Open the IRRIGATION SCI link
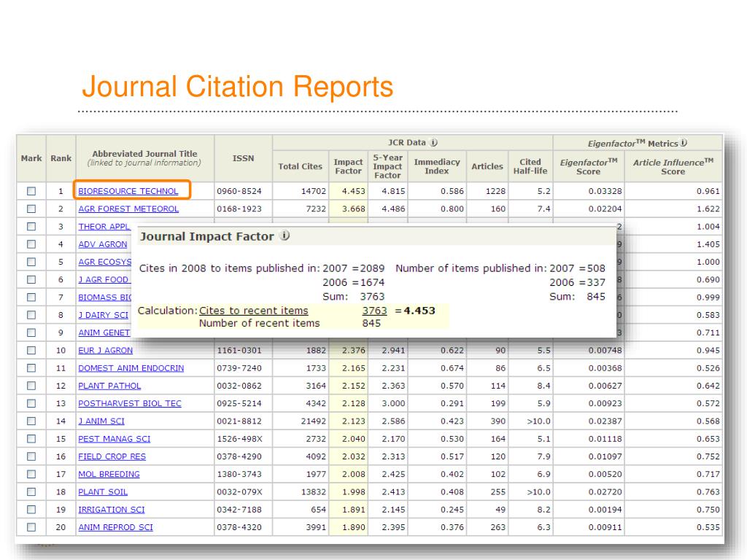The width and height of the screenshot is (747, 560). (112, 510)
